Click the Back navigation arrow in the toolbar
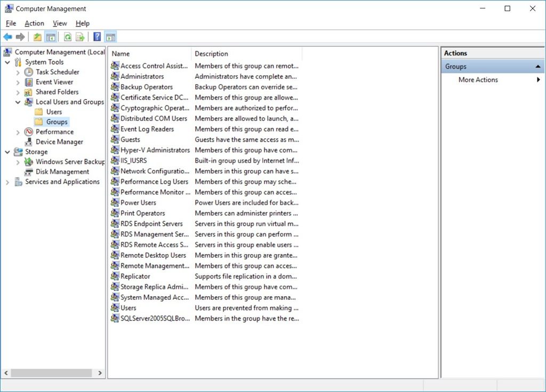546x392 pixels. (x=7, y=37)
